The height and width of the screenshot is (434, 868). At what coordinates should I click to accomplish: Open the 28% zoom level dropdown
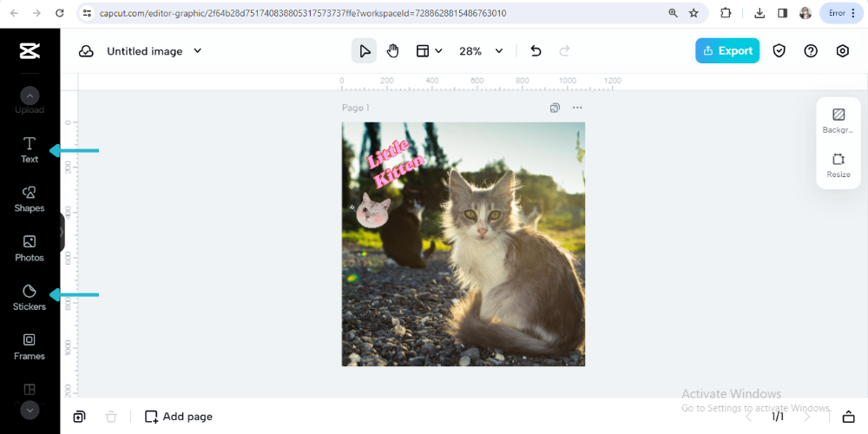(x=481, y=51)
